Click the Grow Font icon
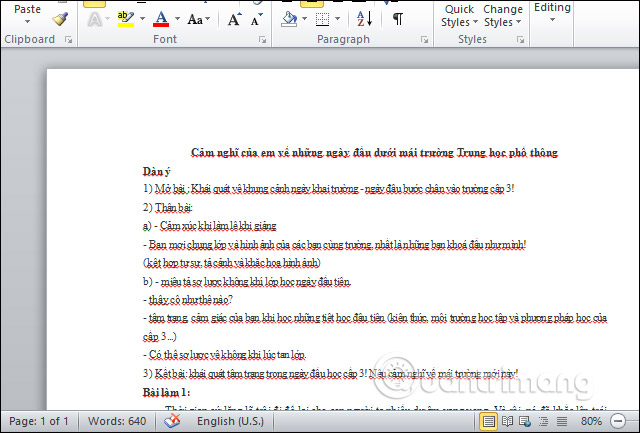The width and height of the screenshot is (640, 433). (234, 19)
